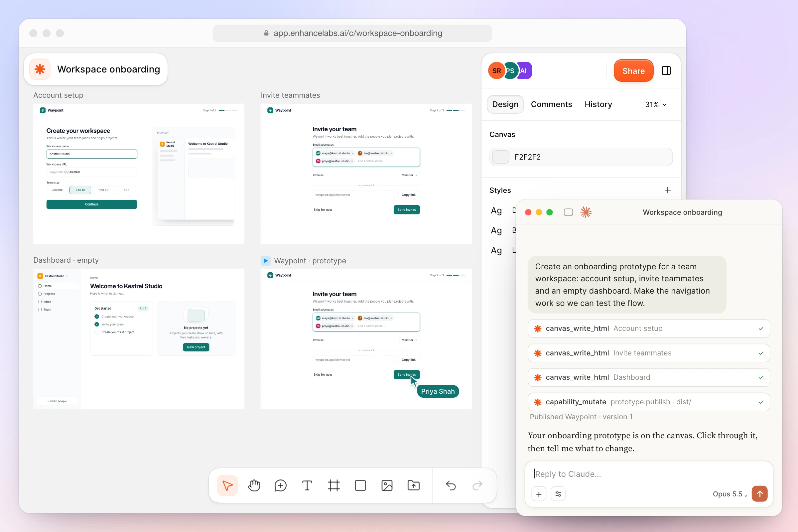Viewport: 798px width, 532px height.
Task: Select the '11 to 50' team size option
Action: (103, 190)
